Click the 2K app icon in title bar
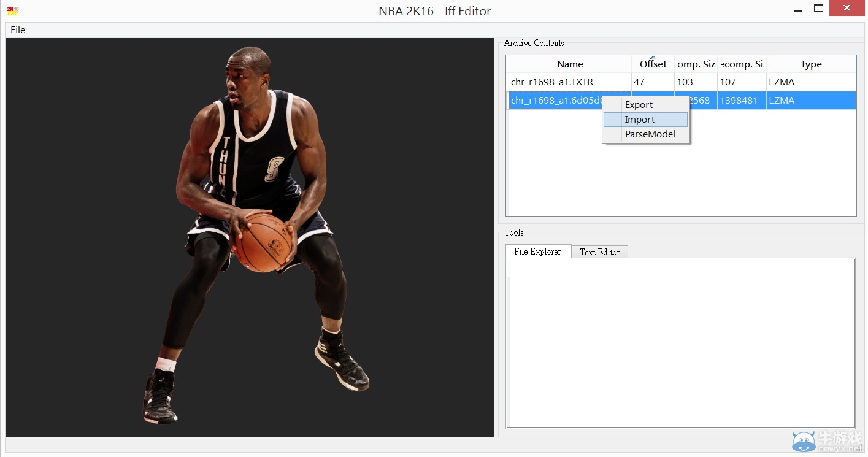This screenshot has width=868, height=457. point(12,10)
